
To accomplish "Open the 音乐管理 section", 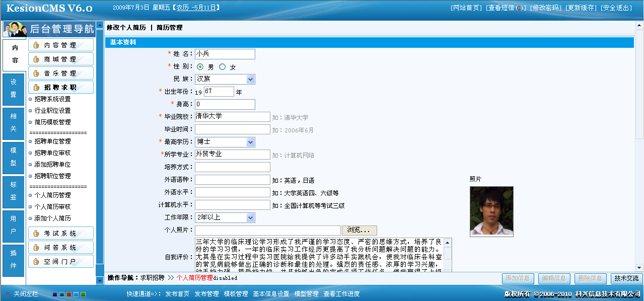I will (x=61, y=73).
